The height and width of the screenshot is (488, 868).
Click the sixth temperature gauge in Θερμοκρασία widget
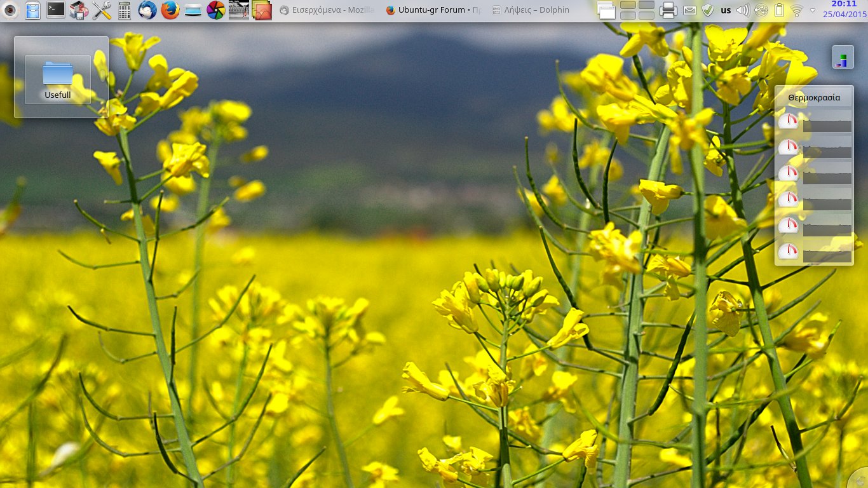click(x=789, y=251)
